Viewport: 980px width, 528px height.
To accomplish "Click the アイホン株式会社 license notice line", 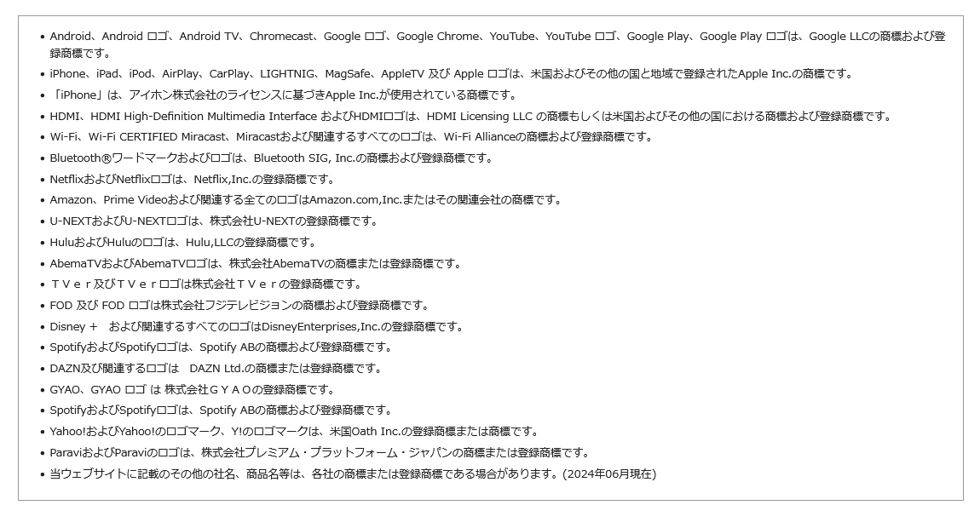I will (285, 95).
